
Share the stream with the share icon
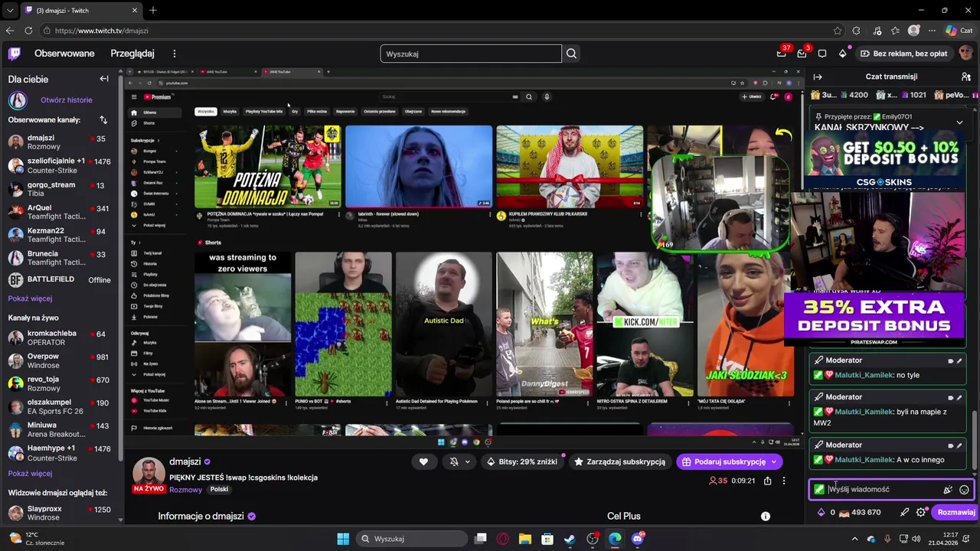click(x=767, y=481)
